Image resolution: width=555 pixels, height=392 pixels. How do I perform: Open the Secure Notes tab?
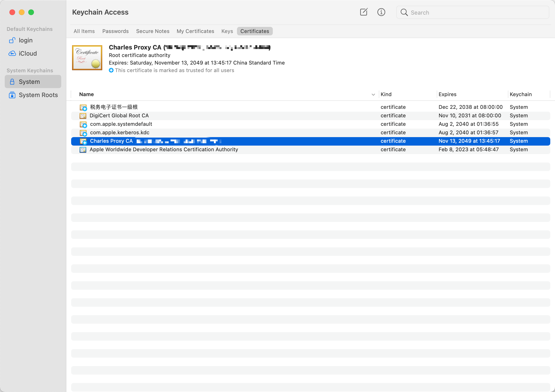152,31
